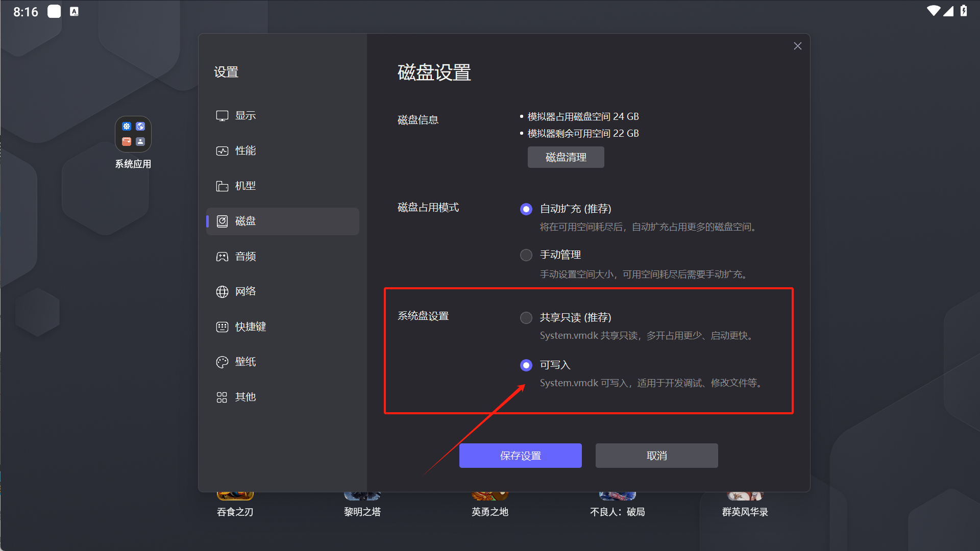Click the Display monitor icon in sidebar
The width and height of the screenshot is (980, 551).
coord(222,116)
